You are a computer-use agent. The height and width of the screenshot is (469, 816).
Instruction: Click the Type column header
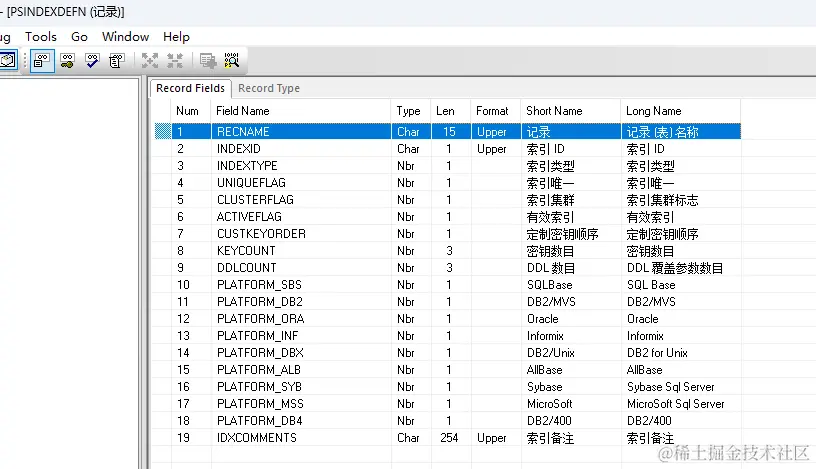click(x=408, y=111)
